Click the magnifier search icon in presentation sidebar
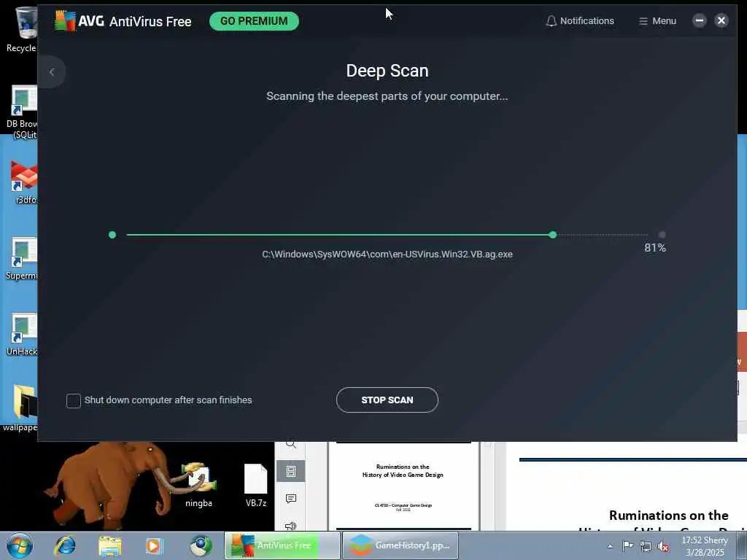 click(290, 445)
